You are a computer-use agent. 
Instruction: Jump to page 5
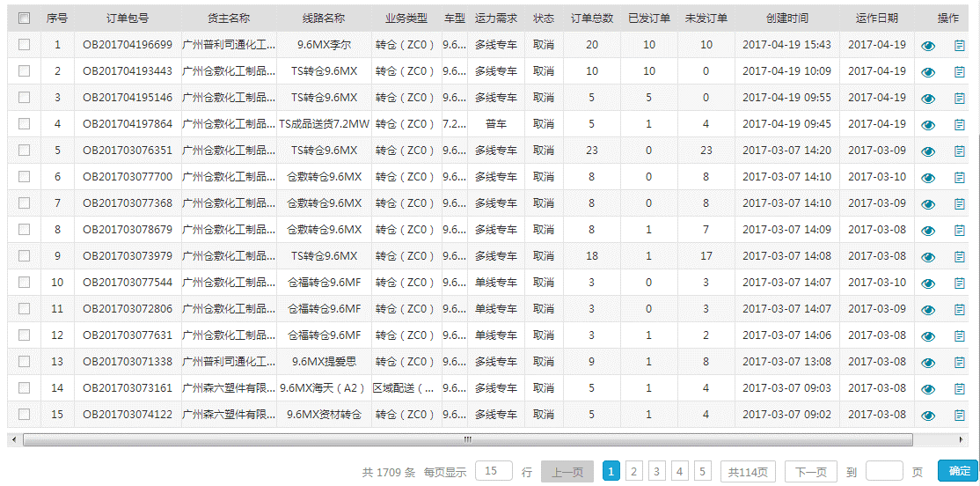pos(702,472)
